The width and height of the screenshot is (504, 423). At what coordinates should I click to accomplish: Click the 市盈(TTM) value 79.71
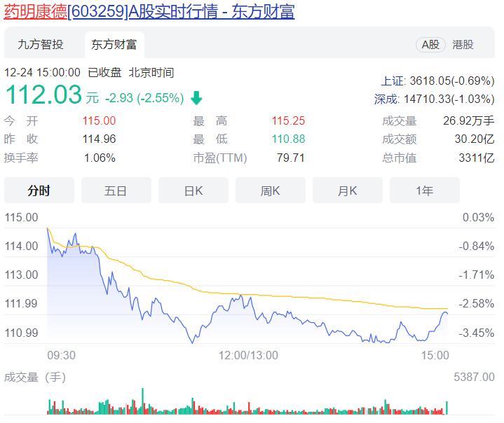click(291, 158)
